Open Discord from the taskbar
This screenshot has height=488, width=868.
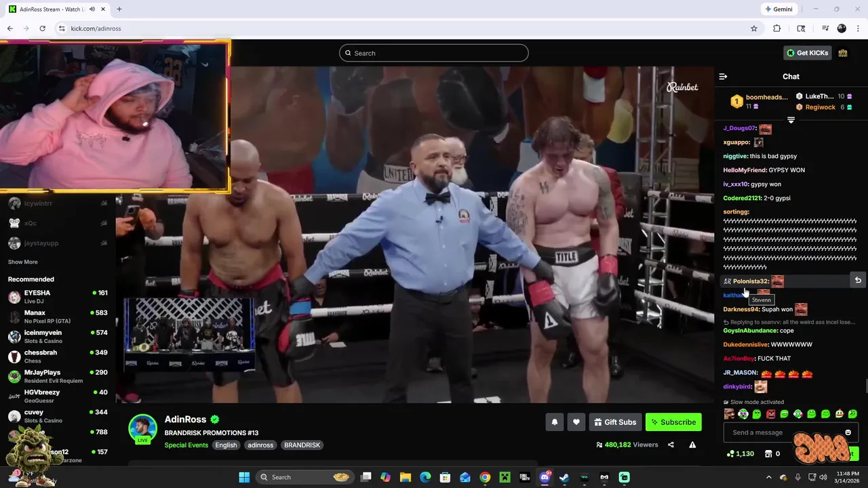tap(545, 477)
